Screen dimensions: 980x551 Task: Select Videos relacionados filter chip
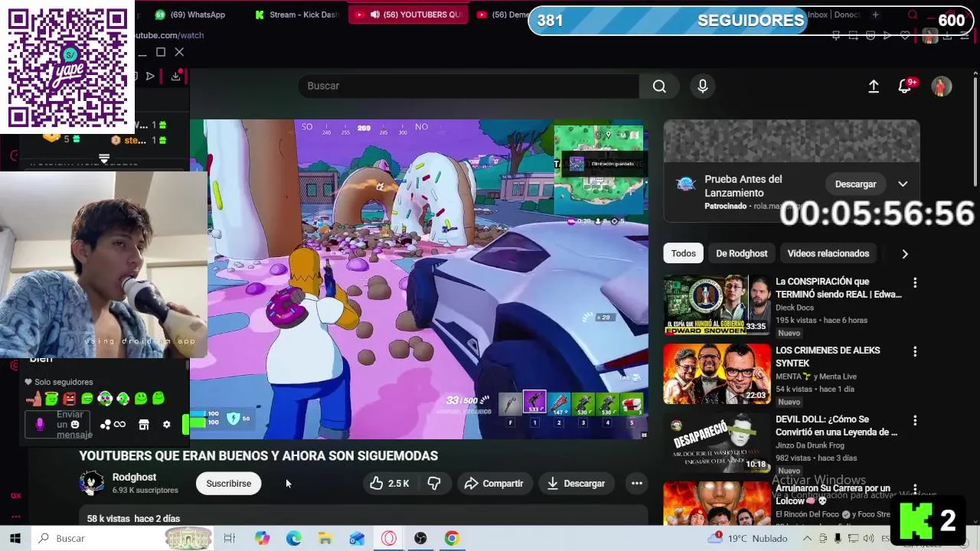point(828,254)
